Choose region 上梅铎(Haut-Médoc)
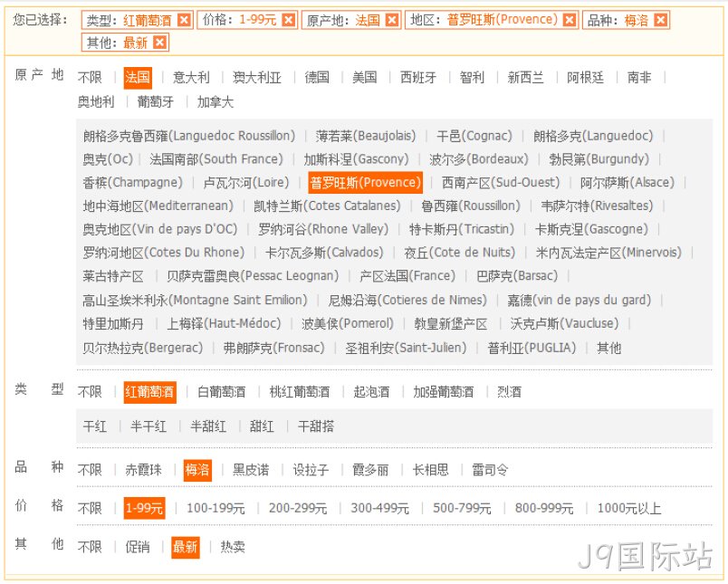This screenshot has height=584, width=728. pos(224,323)
